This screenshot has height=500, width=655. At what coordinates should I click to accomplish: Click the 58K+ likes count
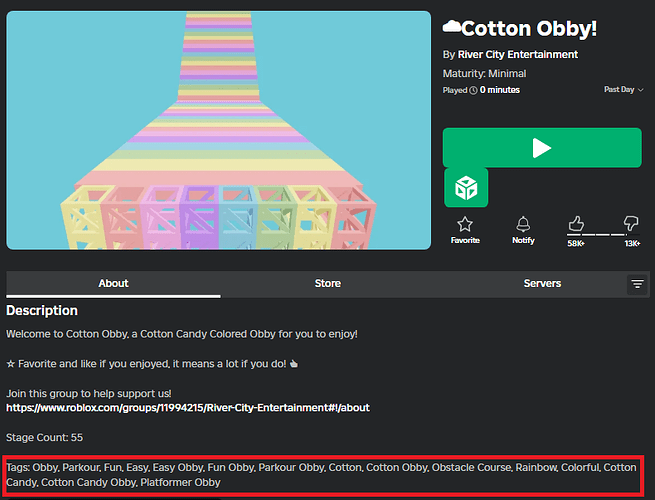[x=576, y=244]
